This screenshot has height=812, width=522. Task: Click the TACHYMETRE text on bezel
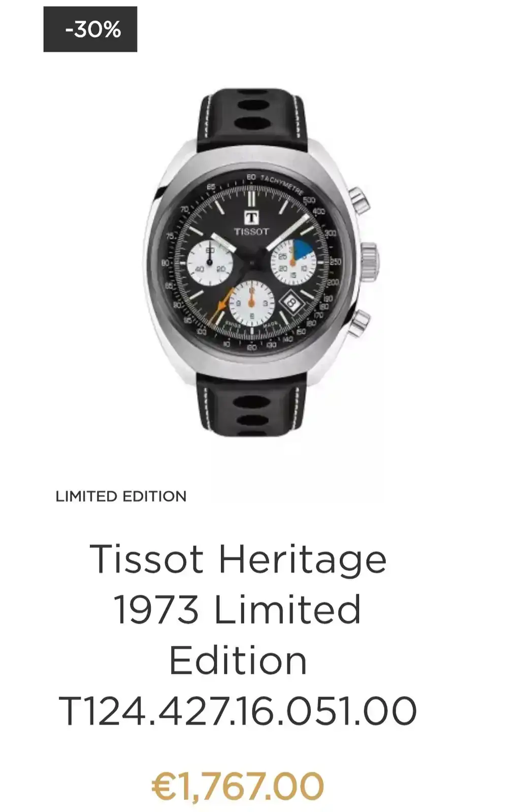pos(282,185)
